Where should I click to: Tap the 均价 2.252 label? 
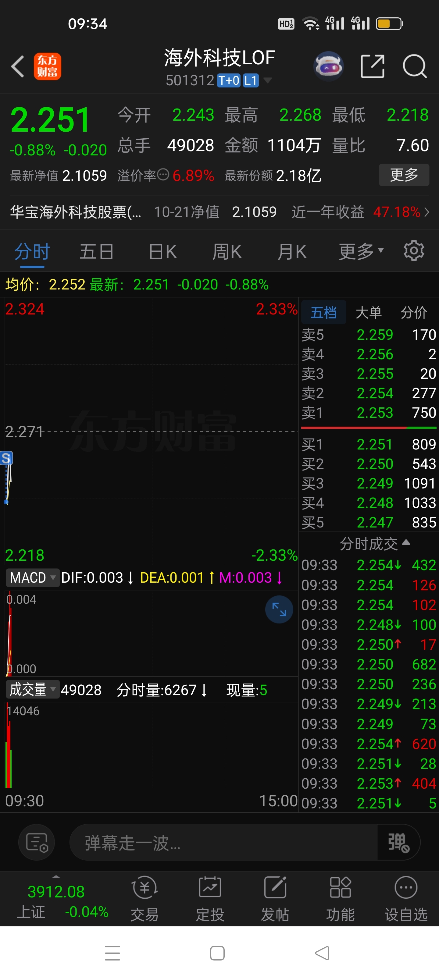click(x=45, y=285)
